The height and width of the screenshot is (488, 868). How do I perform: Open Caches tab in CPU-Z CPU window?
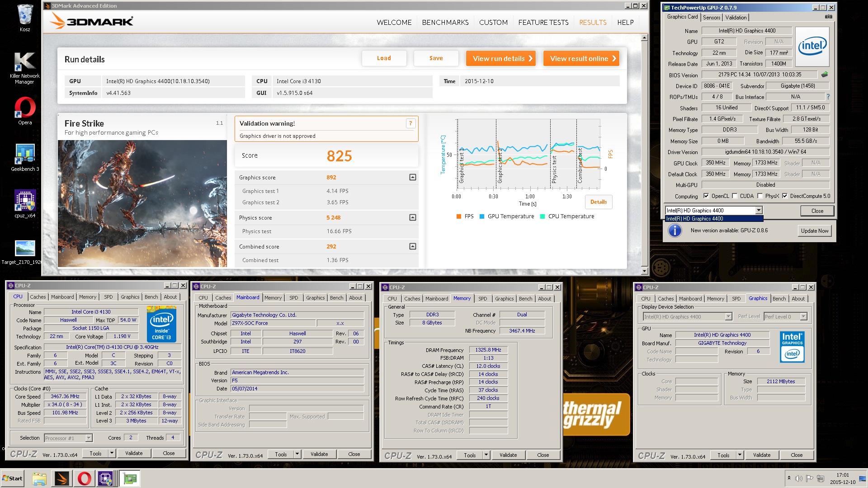tap(38, 297)
